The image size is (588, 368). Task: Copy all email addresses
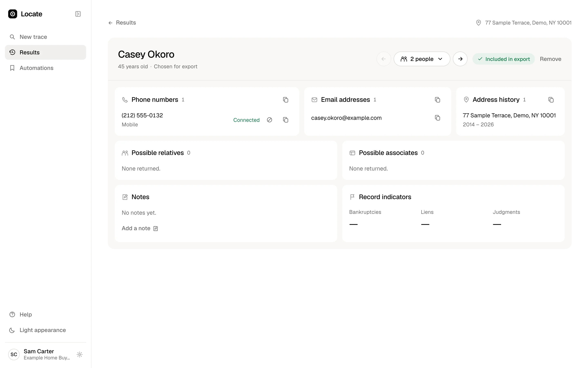click(437, 100)
